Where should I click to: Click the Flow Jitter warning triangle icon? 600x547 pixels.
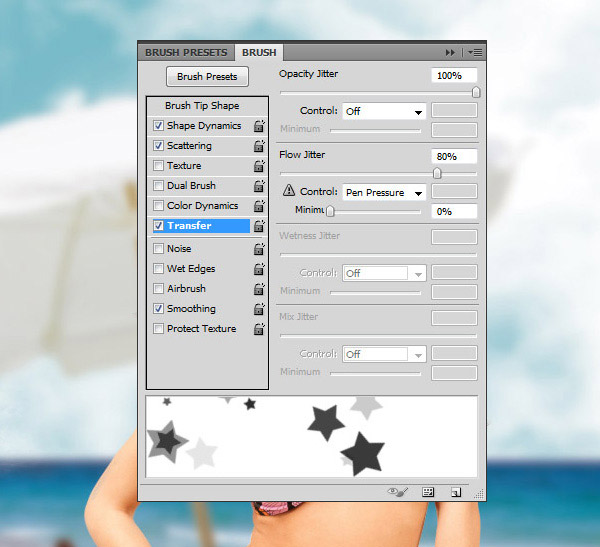[289, 190]
